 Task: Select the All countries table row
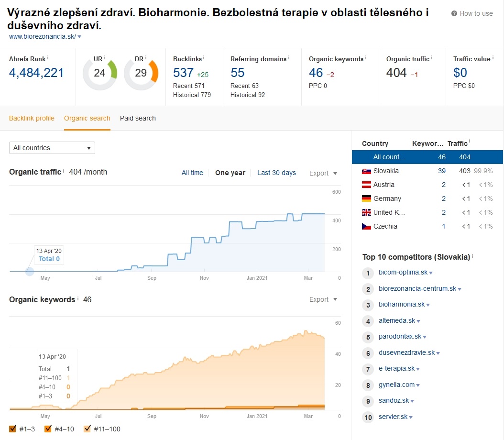click(x=427, y=157)
